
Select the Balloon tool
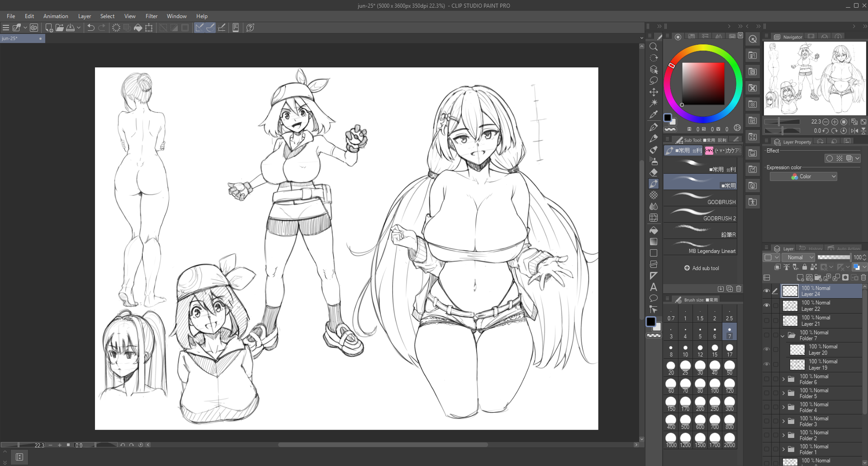[654, 298]
